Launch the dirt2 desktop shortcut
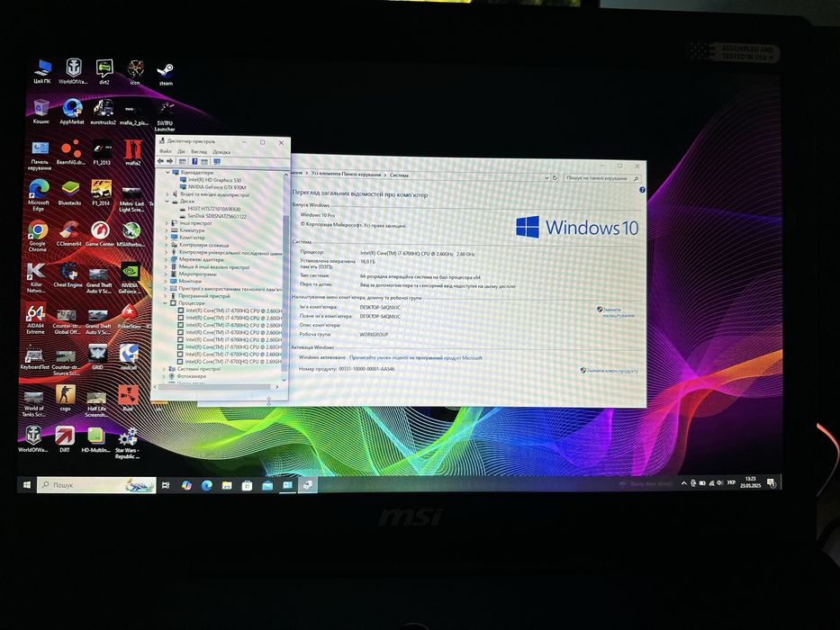840x630 pixels. [104, 72]
